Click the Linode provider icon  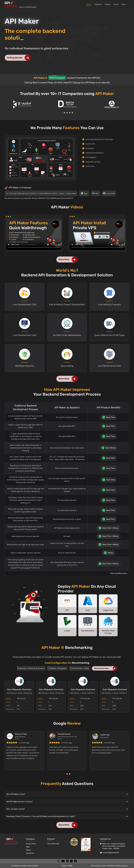[x=67, y=621]
